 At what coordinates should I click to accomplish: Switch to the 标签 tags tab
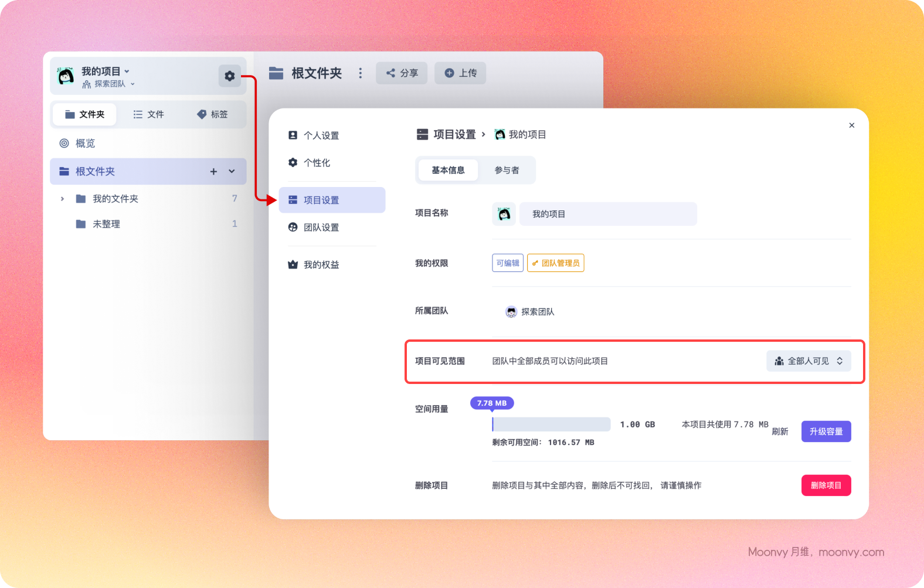[x=213, y=114]
